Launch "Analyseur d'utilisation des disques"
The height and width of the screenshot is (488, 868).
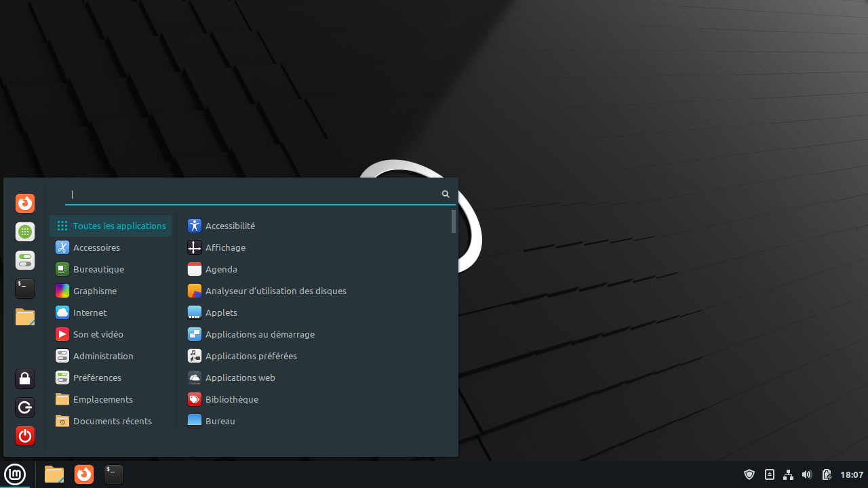tap(275, 291)
